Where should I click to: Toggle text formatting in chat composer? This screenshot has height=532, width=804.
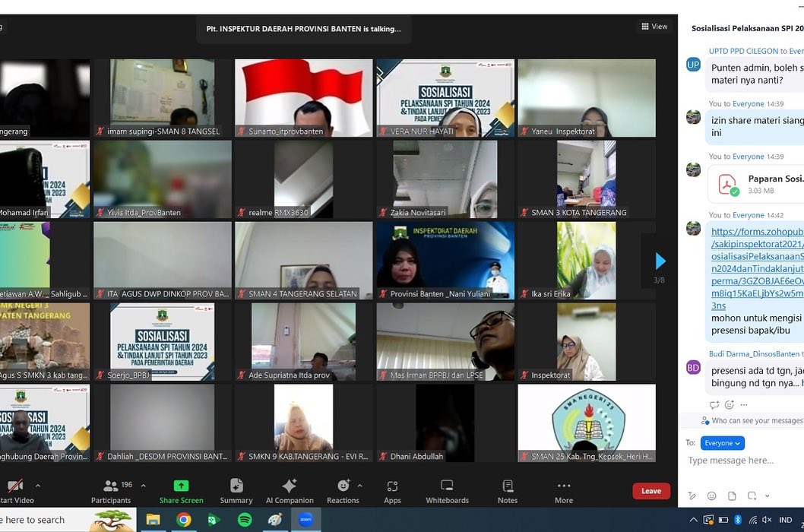pyautogui.click(x=692, y=496)
